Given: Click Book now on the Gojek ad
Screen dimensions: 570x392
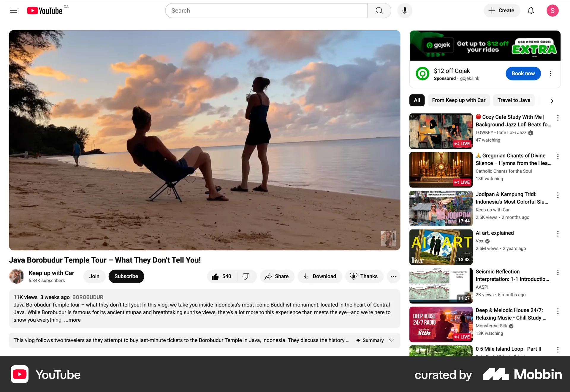Looking at the screenshot, I should [523, 73].
